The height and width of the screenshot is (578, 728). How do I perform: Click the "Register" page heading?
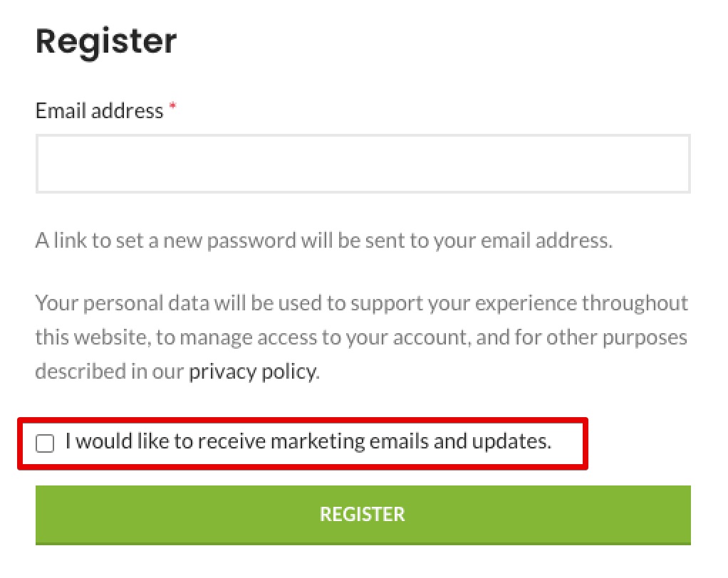[106, 41]
